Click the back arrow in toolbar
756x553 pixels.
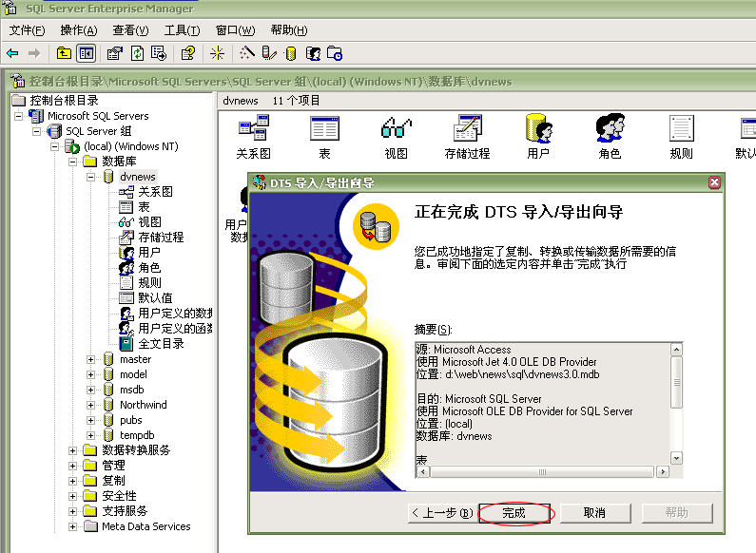pyautogui.click(x=12, y=53)
